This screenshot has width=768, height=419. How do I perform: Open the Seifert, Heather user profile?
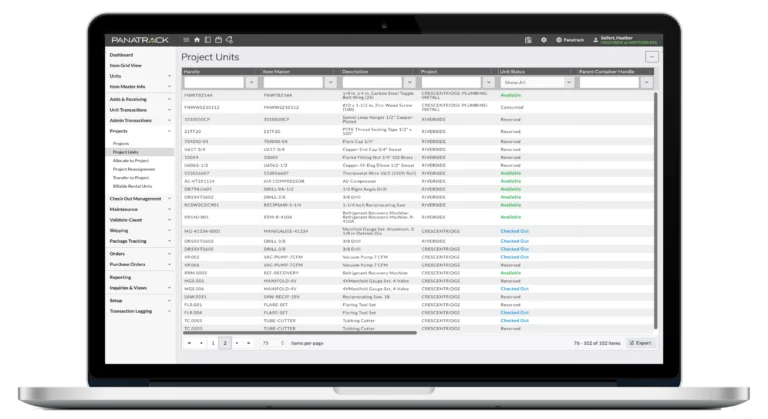(x=625, y=40)
